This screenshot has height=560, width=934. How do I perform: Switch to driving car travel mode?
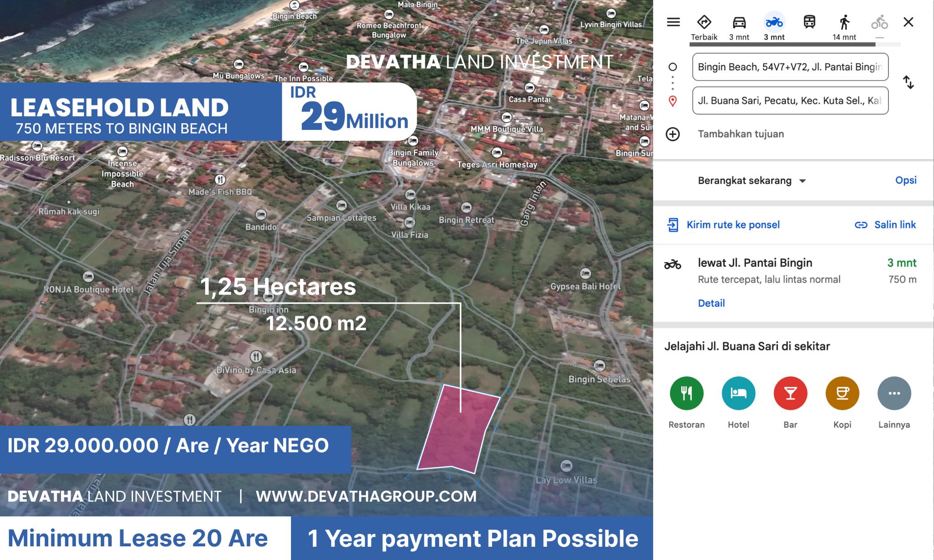point(739,22)
